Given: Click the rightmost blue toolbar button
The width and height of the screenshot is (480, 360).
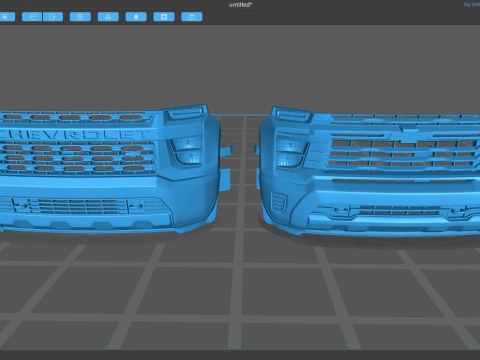Looking at the screenshot, I should (x=192, y=17).
